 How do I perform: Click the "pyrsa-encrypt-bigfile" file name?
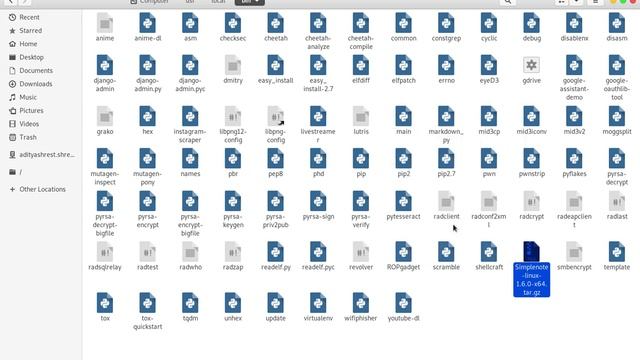(190, 225)
